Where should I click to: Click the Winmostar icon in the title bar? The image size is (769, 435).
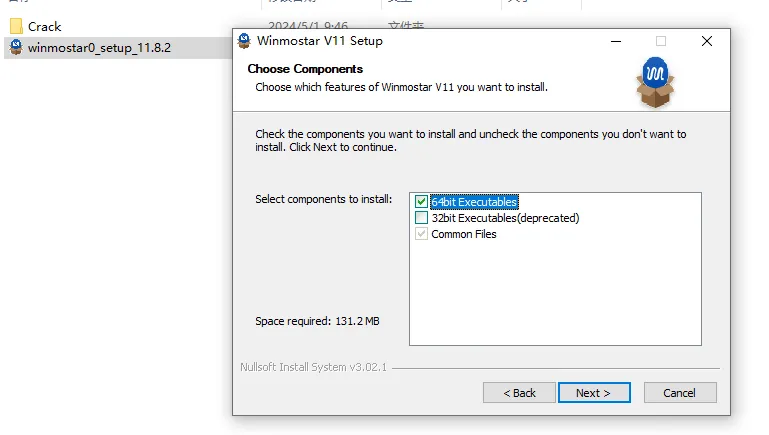click(243, 41)
